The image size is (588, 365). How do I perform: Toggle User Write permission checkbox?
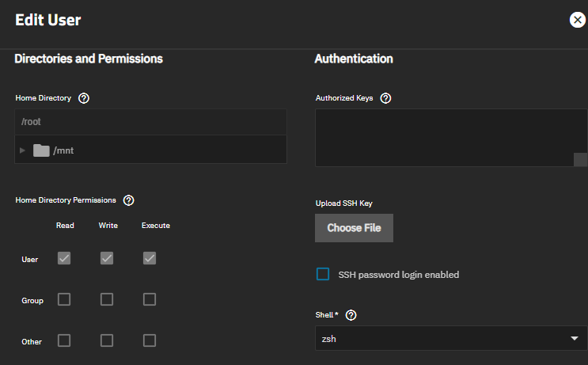[107, 258]
